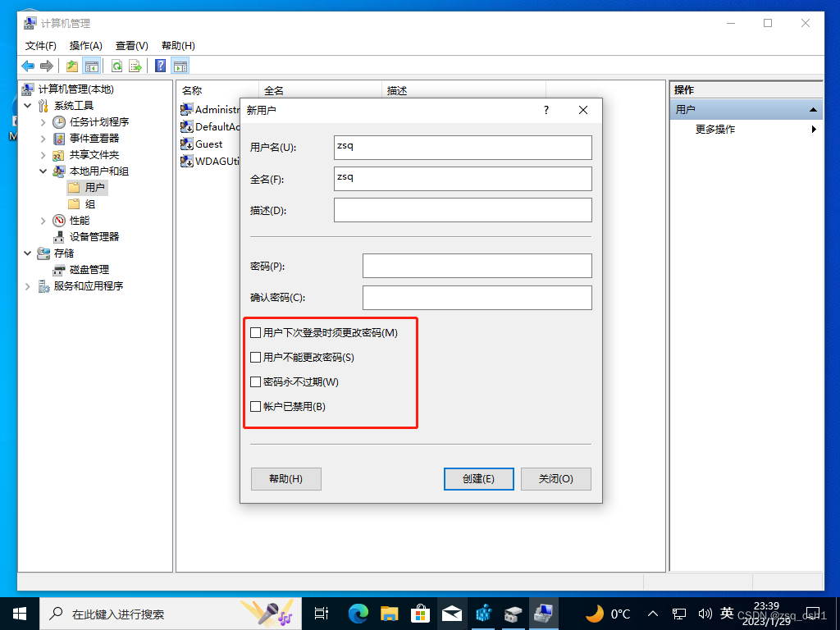The height and width of the screenshot is (630, 840).
Task: Click the ? help button in dialog title
Action: (x=546, y=110)
